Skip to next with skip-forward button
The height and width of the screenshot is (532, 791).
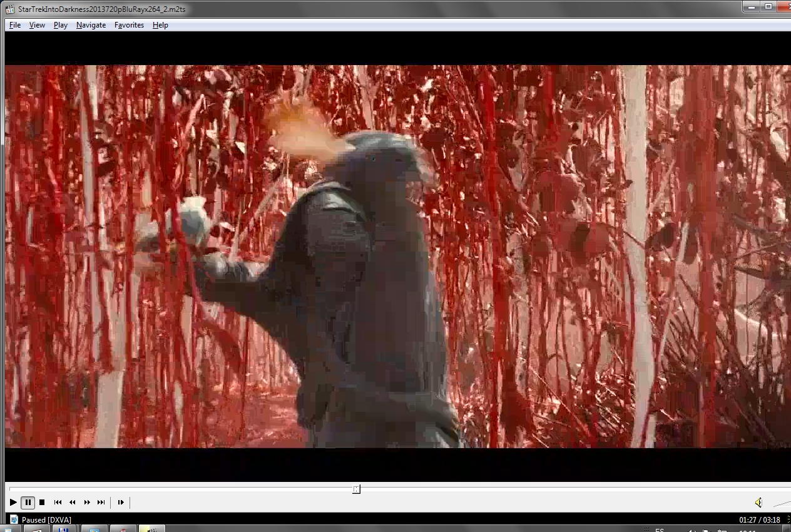[101, 502]
